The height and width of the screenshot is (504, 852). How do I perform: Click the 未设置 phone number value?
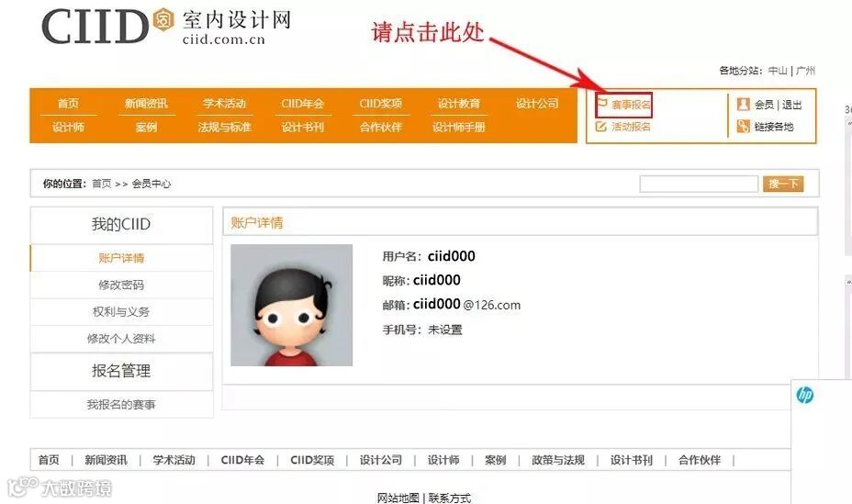[445, 330]
